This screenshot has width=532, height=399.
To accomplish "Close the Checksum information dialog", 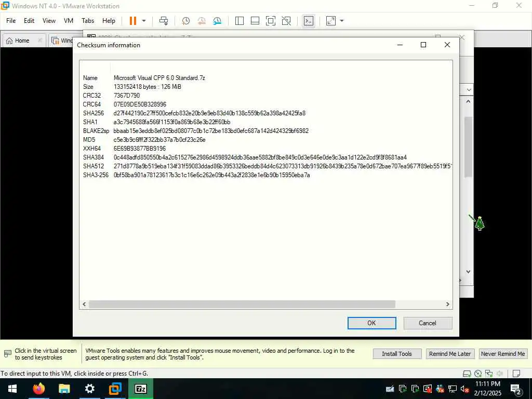I will pyautogui.click(x=447, y=45).
